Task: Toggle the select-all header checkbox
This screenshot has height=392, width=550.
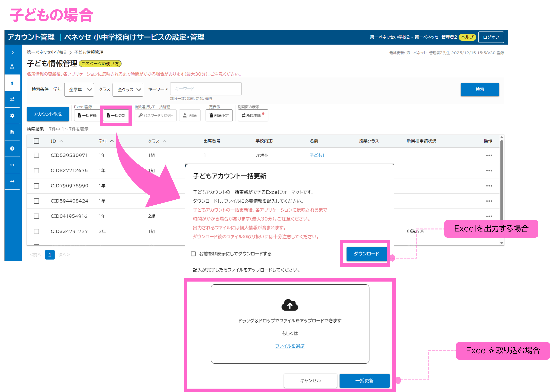Action: coord(37,141)
